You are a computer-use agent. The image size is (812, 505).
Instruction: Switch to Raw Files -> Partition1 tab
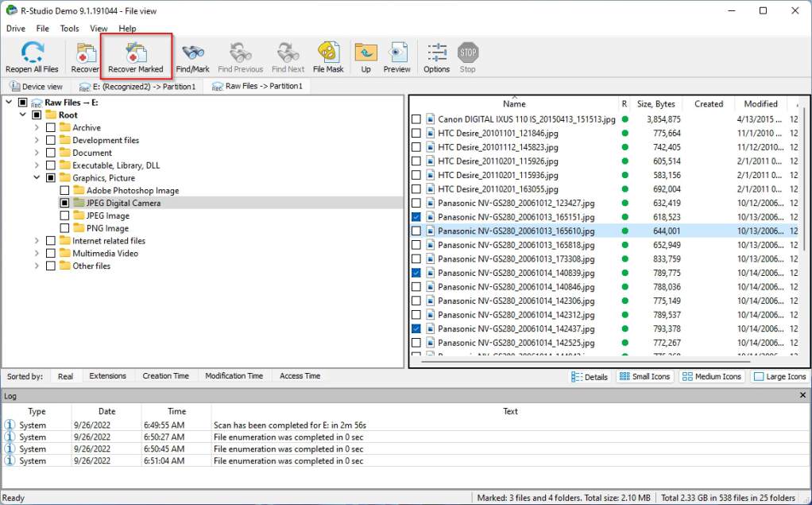tap(257, 86)
